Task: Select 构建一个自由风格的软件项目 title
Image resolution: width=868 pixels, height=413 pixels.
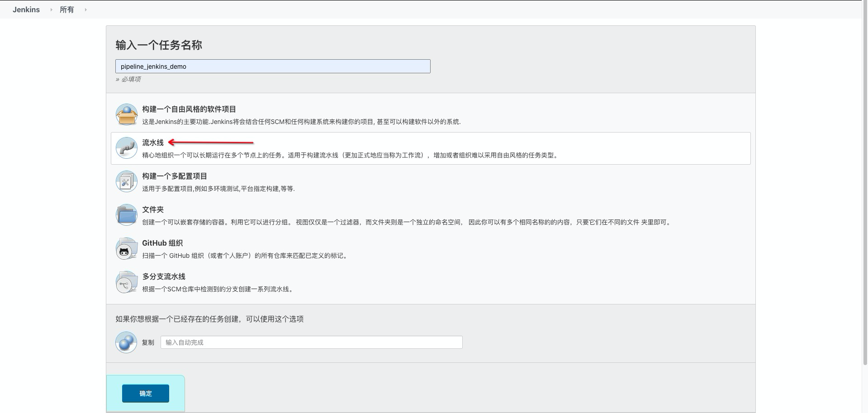Action: pos(189,109)
